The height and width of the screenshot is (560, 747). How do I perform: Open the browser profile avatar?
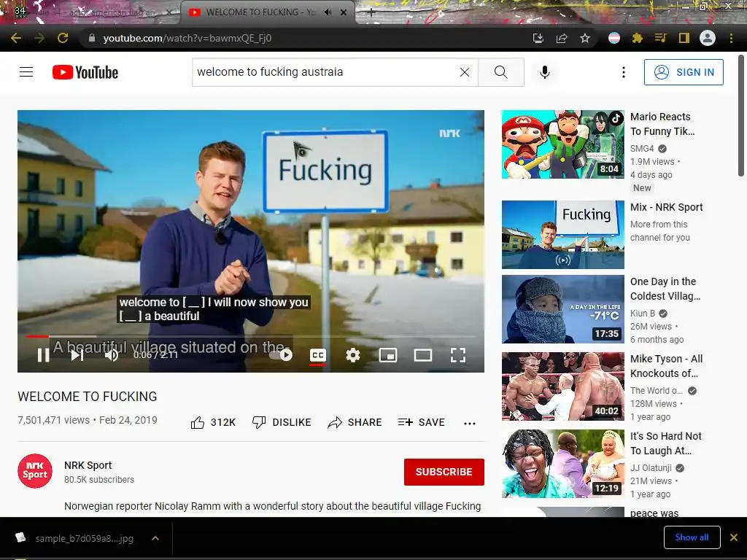click(x=708, y=38)
